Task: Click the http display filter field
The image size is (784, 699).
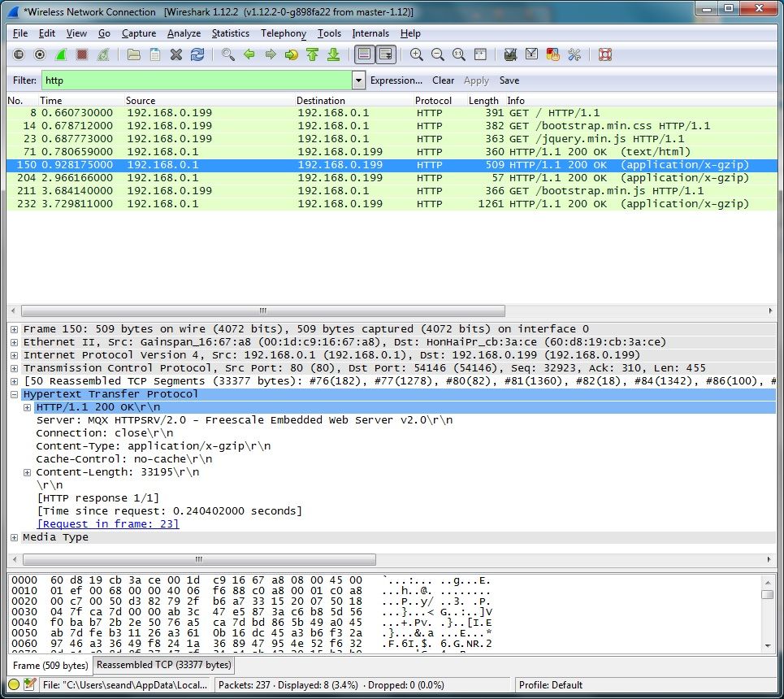Action: pos(197,80)
